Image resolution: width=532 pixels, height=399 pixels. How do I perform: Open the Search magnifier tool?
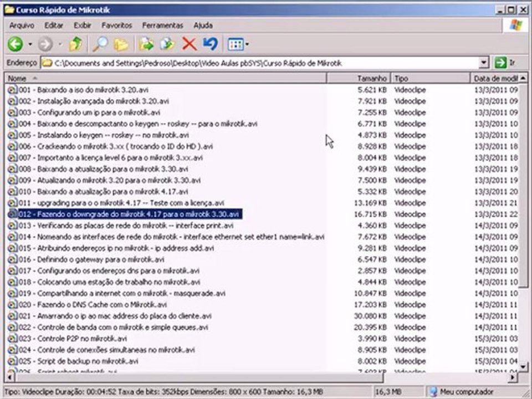pos(100,44)
